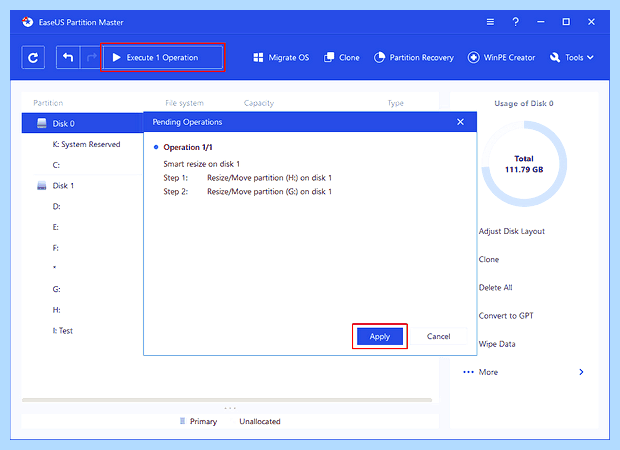The height and width of the screenshot is (450, 620).
Task: Click the refresh disk icon
Action: pyautogui.click(x=33, y=58)
